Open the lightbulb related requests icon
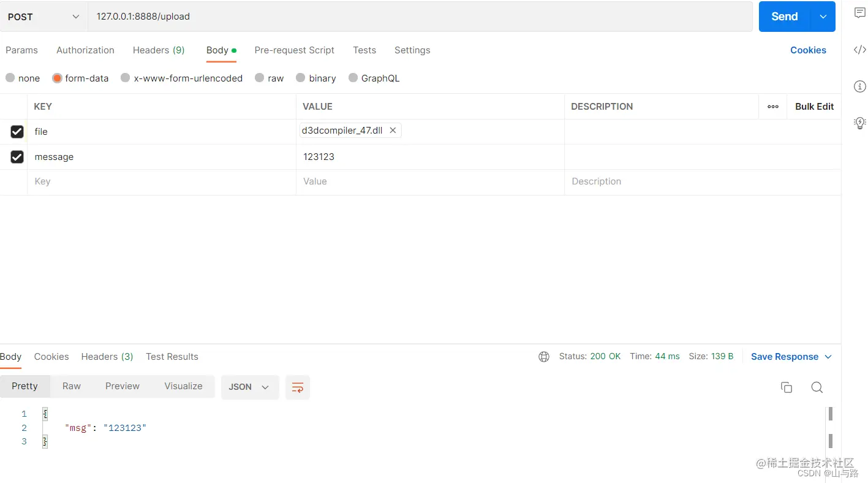868x483 pixels. tap(859, 123)
